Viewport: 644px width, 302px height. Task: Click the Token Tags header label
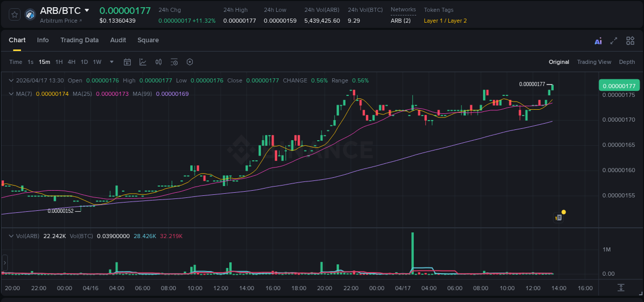point(439,10)
